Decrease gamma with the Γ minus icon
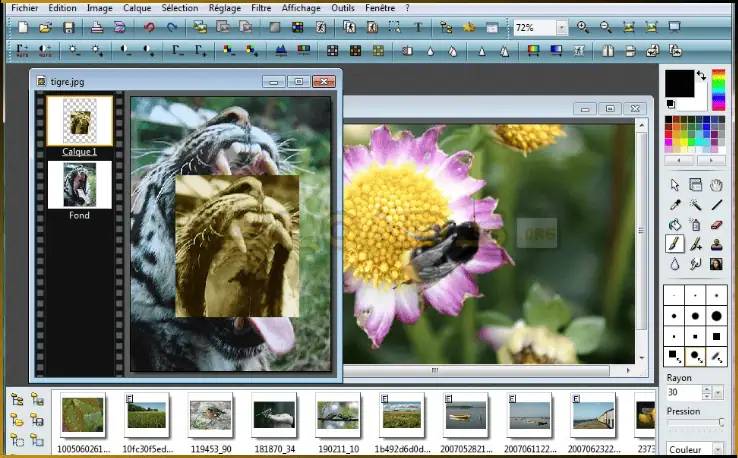 click(177, 50)
